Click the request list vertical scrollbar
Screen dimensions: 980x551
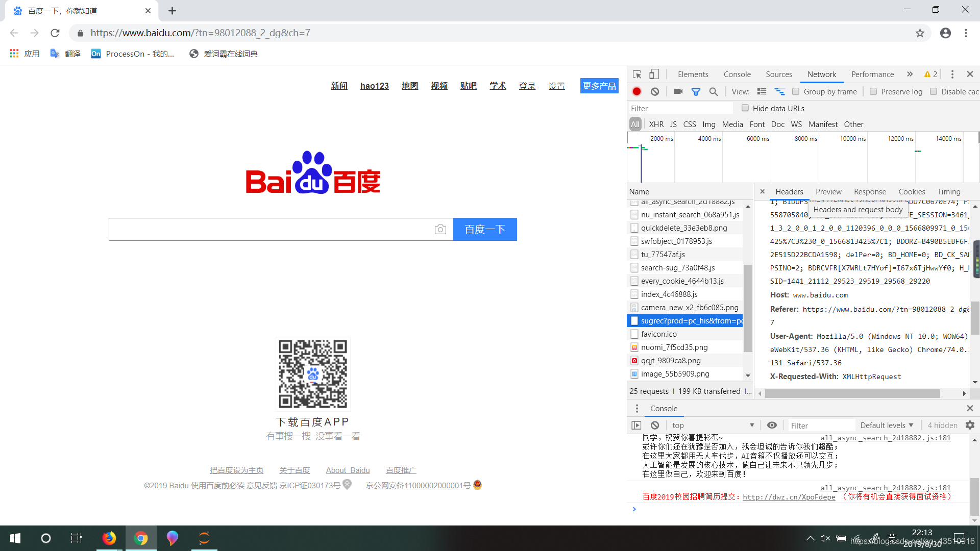coord(748,308)
